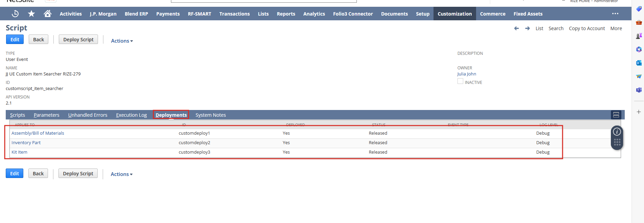The width and height of the screenshot is (644, 223).
Task: Open the Recent Records history icon
Action: pyautogui.click(x=15, y=14)
